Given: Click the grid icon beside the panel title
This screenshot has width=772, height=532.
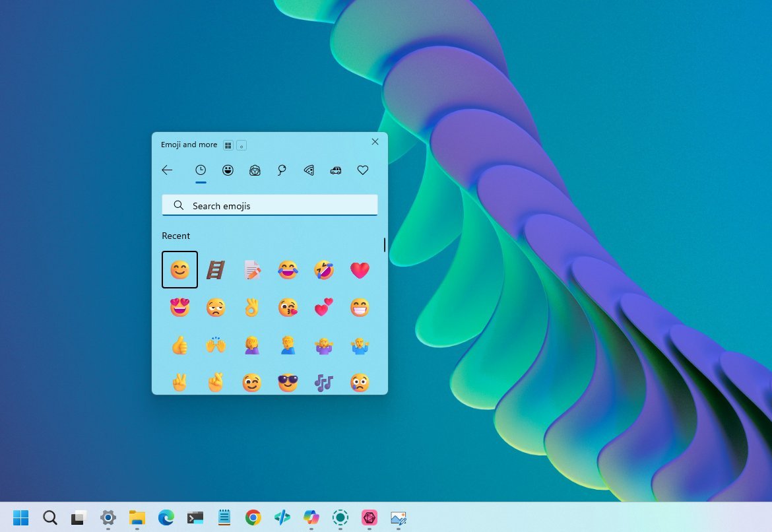Looking at the screenshot, I should pos(227,145).
